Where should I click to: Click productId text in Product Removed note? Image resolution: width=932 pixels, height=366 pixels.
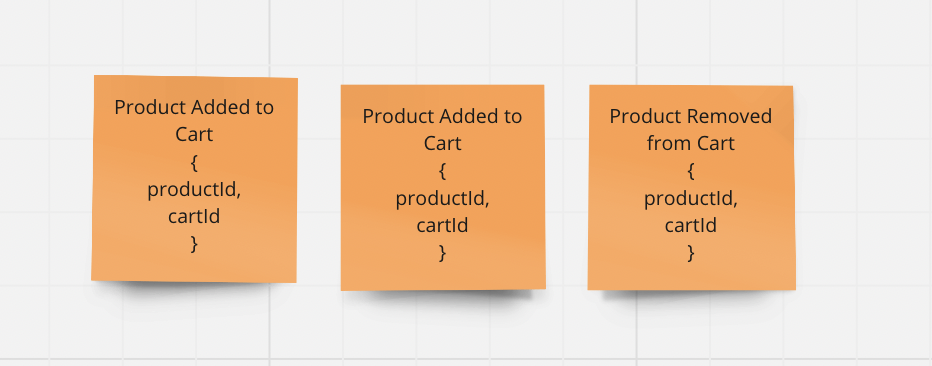tap(691, 198)
